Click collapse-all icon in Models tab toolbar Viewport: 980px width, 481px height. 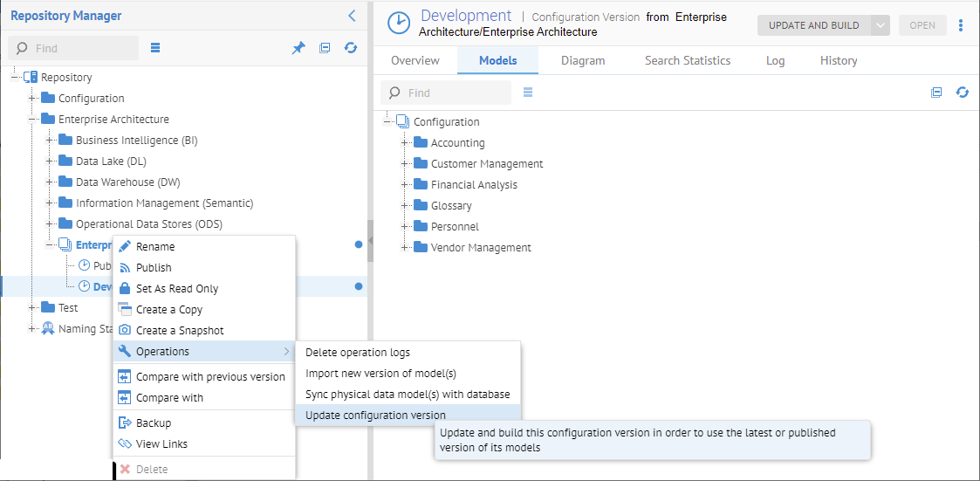click(936, 93)
